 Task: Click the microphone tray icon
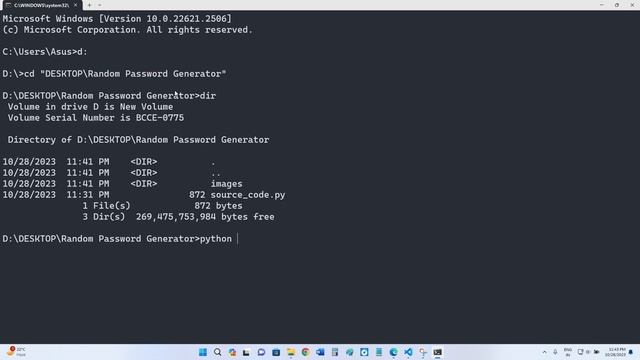coord(555,352)
